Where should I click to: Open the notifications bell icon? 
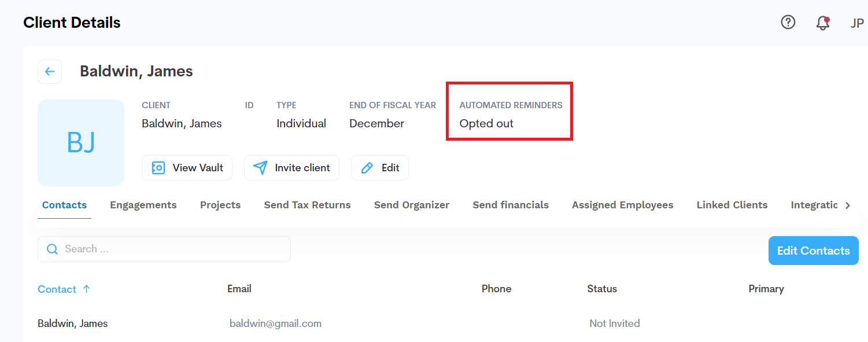click(822, 23)
